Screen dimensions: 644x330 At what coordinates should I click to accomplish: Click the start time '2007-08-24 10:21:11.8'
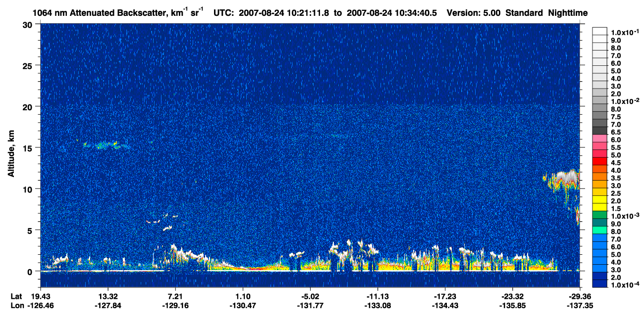285,12
